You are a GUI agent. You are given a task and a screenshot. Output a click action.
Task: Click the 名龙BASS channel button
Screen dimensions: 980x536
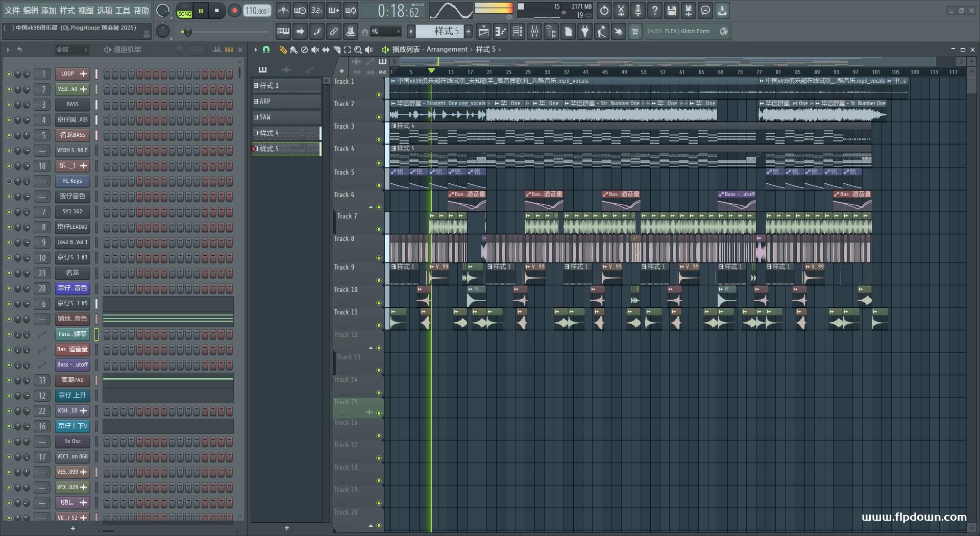point(72,135)
